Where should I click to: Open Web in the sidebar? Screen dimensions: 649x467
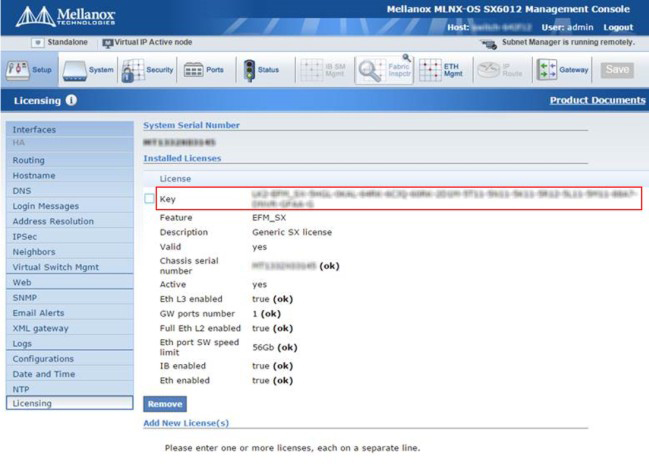pyautogui.click(x=70, y=282)
